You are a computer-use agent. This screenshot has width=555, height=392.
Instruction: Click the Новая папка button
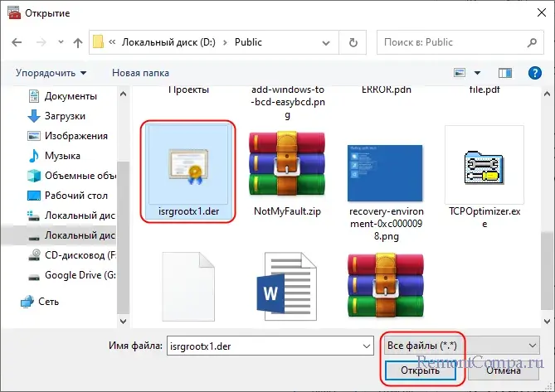[140, 73]
